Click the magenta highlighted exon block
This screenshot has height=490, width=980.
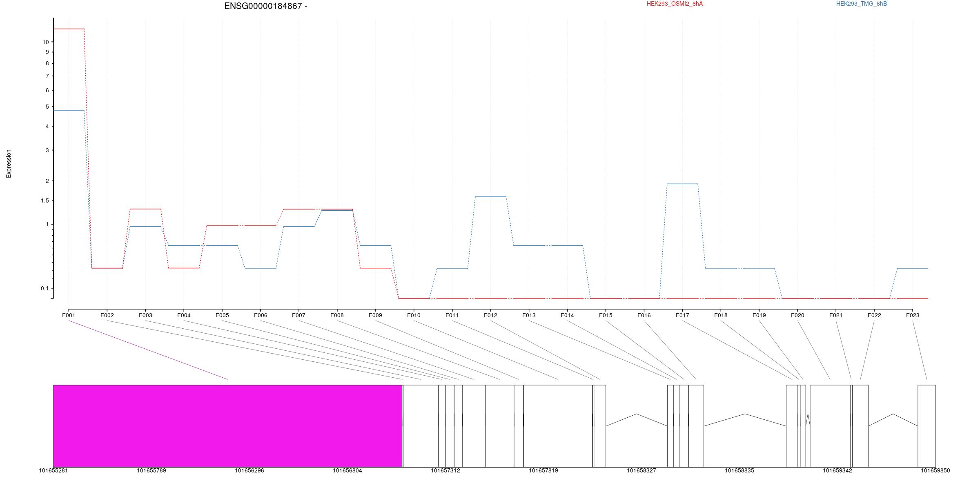[x=228, y=426]
